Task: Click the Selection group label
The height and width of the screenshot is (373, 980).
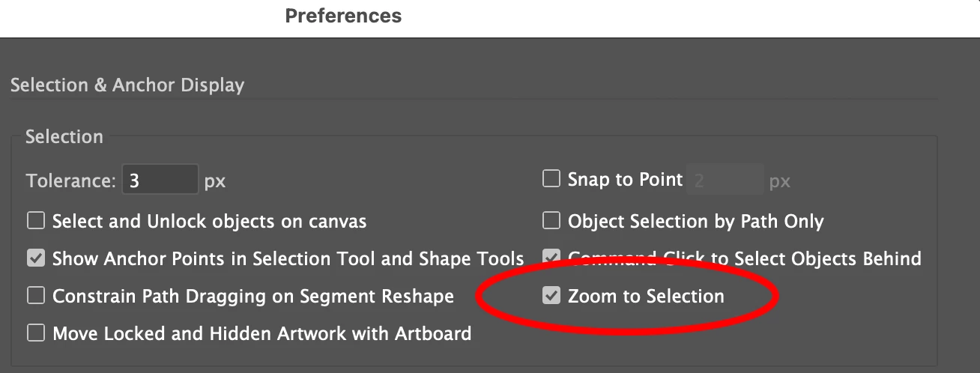Action: (x=64, y=137)
